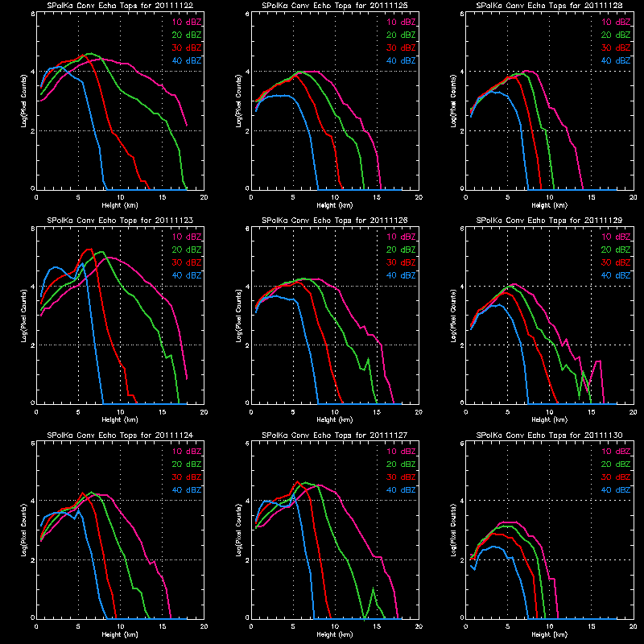This screenshot has height=644, width=644.
Task: Select the 30 dBZ legend entry in the 20111126 plot
Action: (x=401, y=262)
